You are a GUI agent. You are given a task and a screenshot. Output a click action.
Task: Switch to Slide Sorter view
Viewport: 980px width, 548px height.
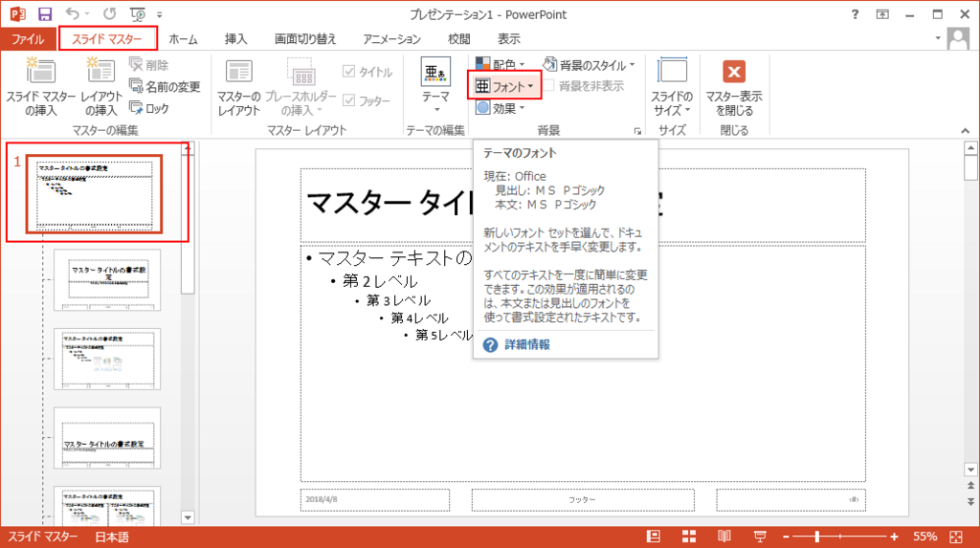point(689,537)
